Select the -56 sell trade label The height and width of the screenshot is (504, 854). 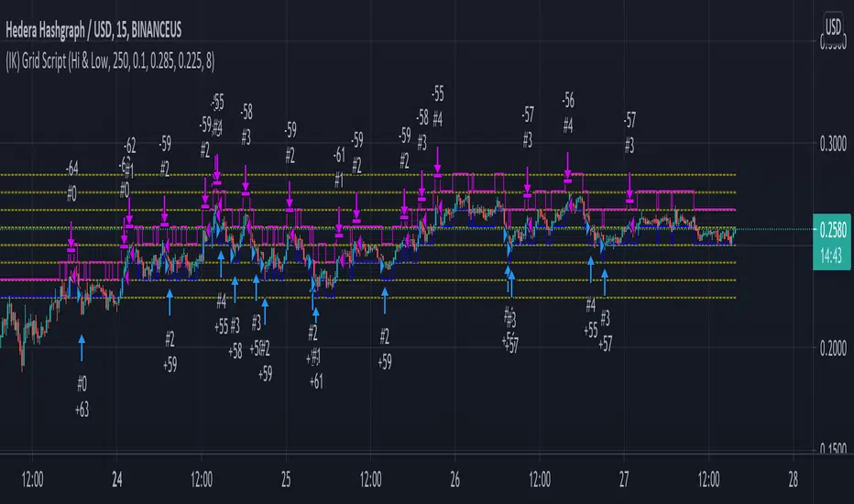pyautogui.click(x=568, y=100)
